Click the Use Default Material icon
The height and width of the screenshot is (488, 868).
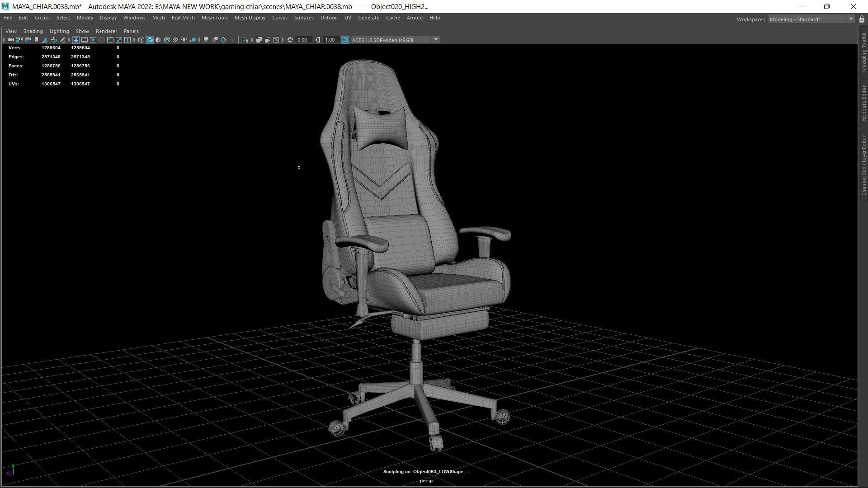pos(158,40)
